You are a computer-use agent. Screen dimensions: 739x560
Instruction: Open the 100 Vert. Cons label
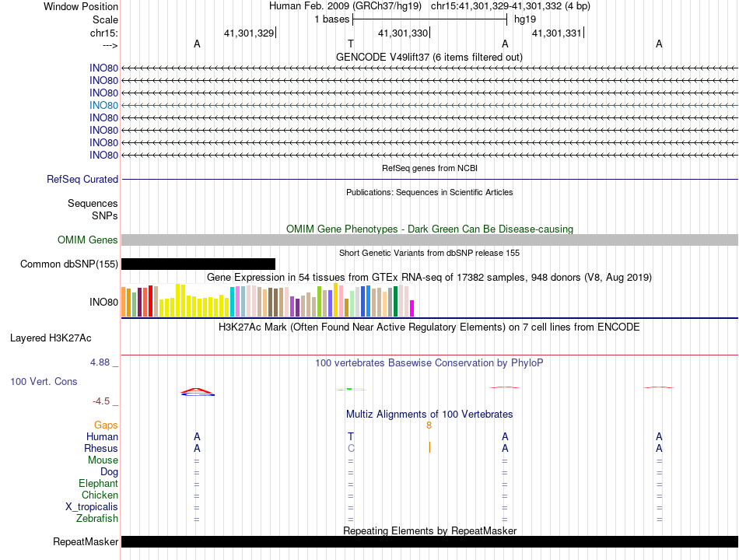pos(44,381)
